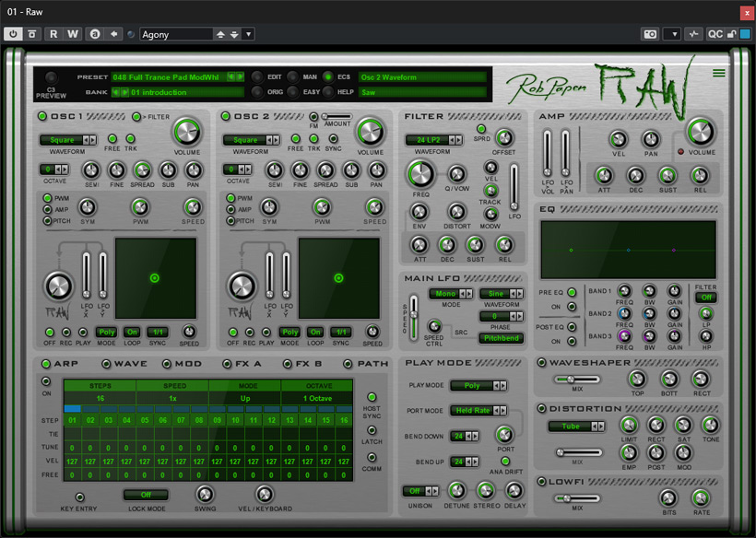Click the Distortion Tone knob

(x=710, y=426)
